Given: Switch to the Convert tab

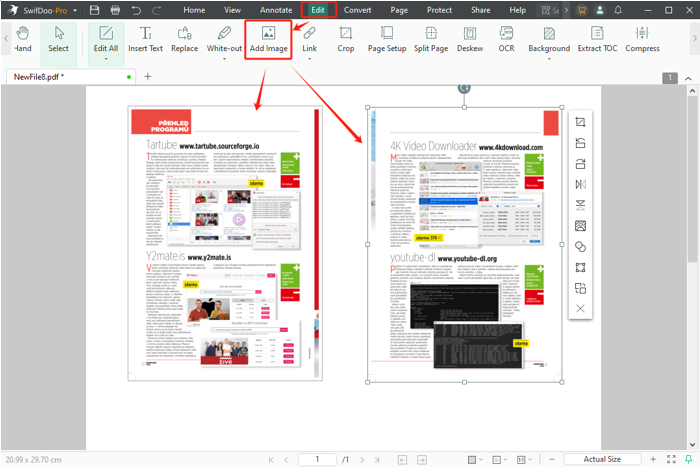Looking at the screenshot, I should 357,10.
